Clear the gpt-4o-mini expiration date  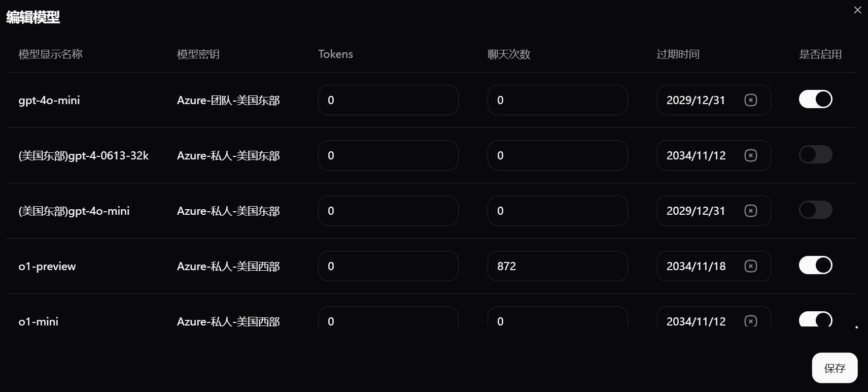point(750,100)
